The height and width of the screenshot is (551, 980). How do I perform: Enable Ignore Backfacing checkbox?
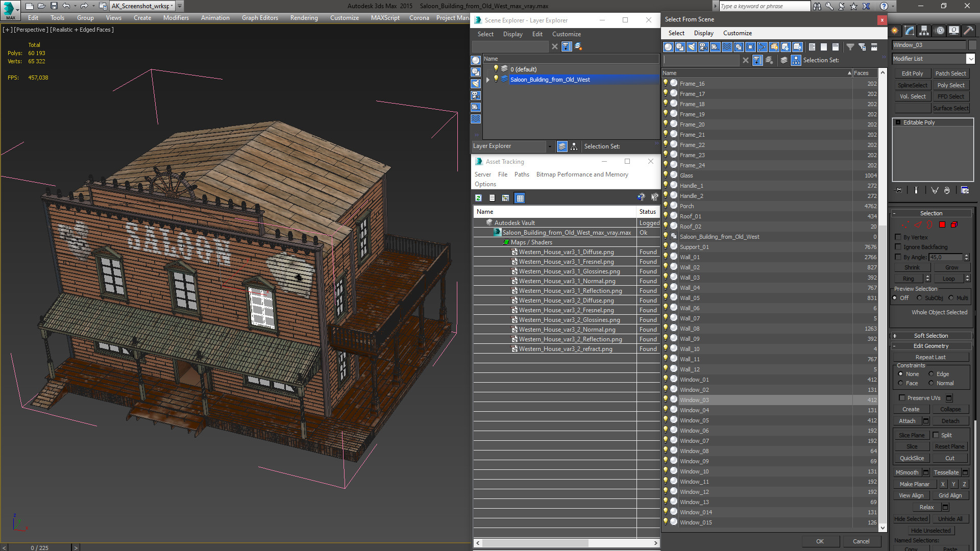click(x=898, y=247)
